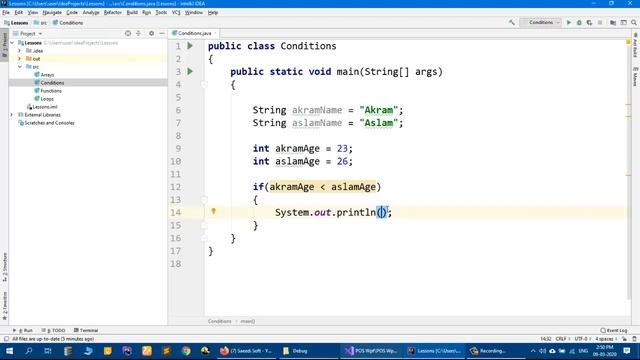Run with coverage icon in toolbar

(589, 22)
